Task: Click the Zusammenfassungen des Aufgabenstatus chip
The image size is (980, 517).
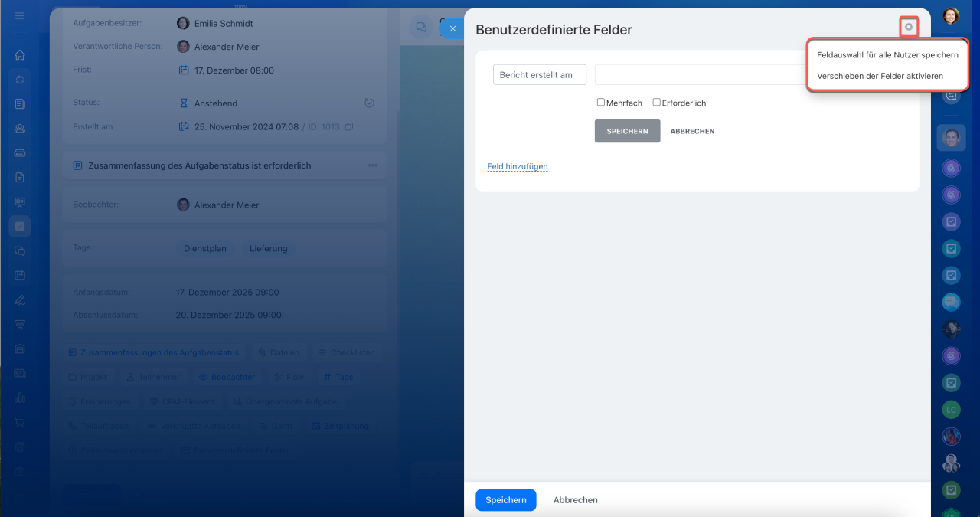Action: 153,352
